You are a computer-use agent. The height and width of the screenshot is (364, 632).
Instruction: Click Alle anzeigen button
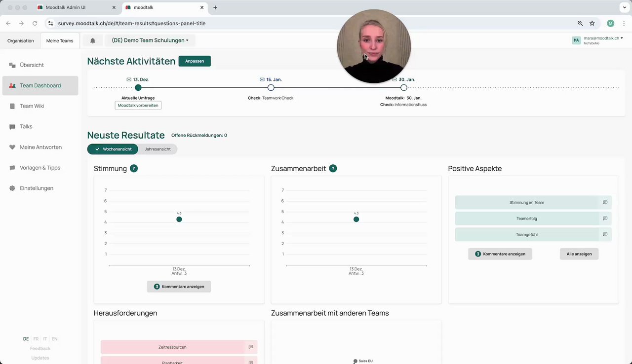(x=579, y=254)
